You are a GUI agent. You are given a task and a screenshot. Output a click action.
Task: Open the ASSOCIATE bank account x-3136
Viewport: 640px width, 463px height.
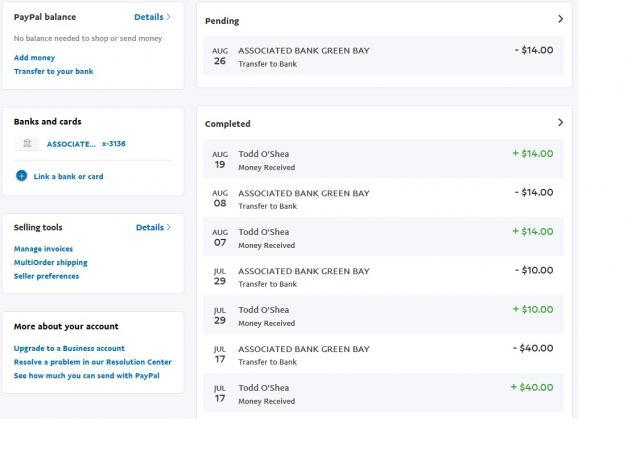point(86,144)
